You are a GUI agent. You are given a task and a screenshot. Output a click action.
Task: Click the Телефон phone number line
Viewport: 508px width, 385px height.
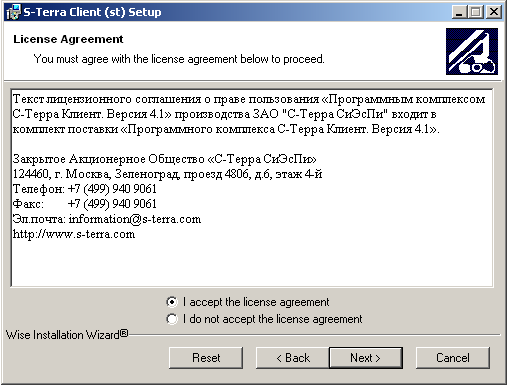85,189
